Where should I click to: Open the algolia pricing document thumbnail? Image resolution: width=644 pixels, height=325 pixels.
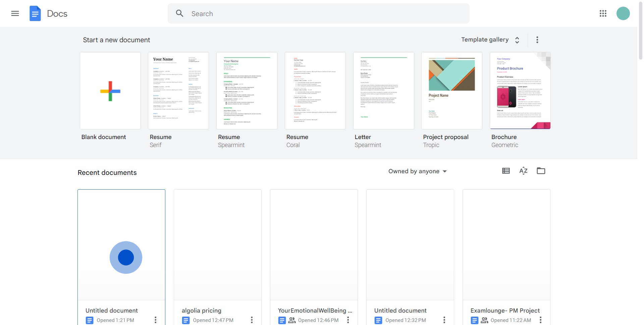pyautogui.click(x=218, y=245)
